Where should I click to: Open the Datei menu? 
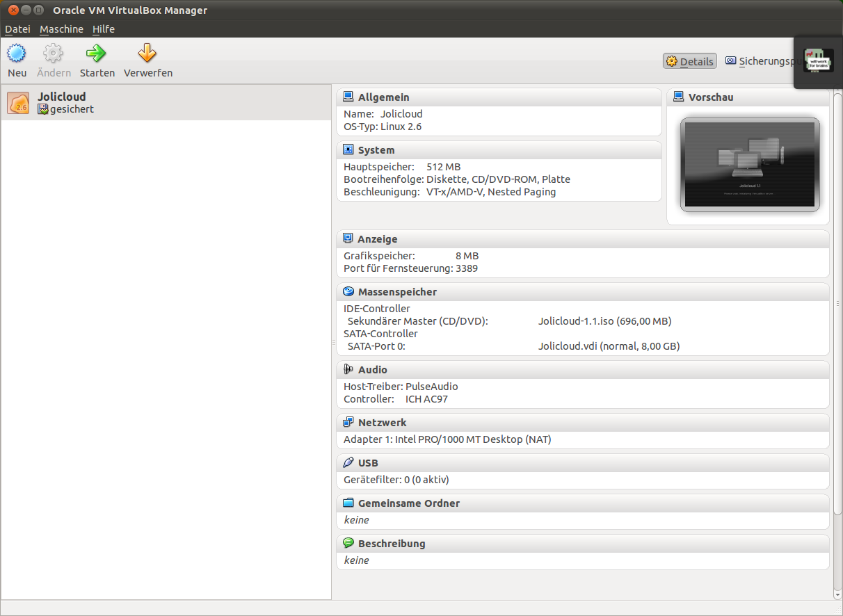pyautogui.click(x=17, y=29)
